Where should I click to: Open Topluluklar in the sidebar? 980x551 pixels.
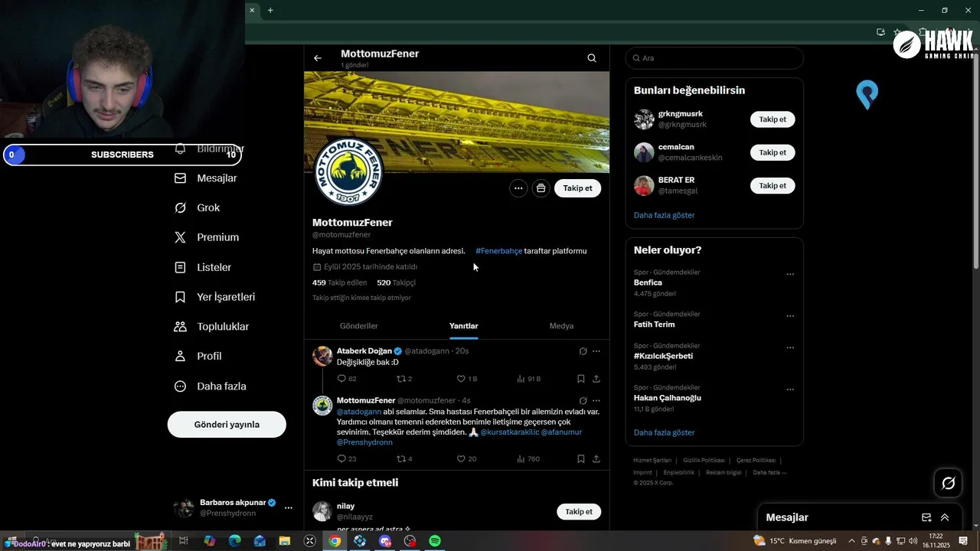click(212, 327)
